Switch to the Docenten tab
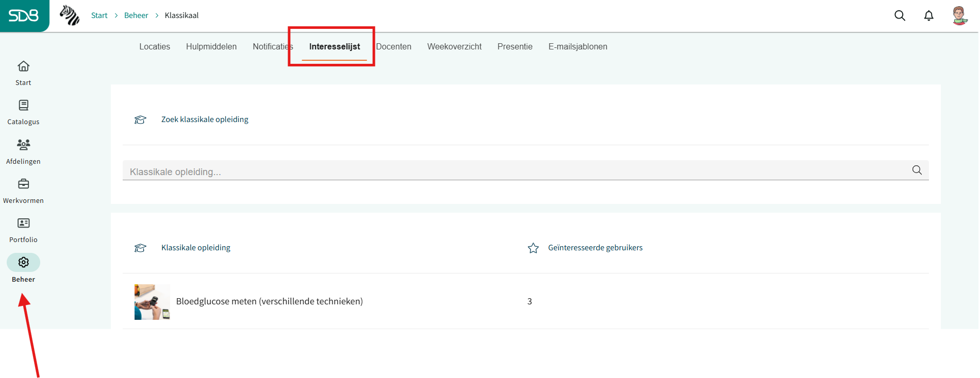Screen dimensions: 980x378 394,46
